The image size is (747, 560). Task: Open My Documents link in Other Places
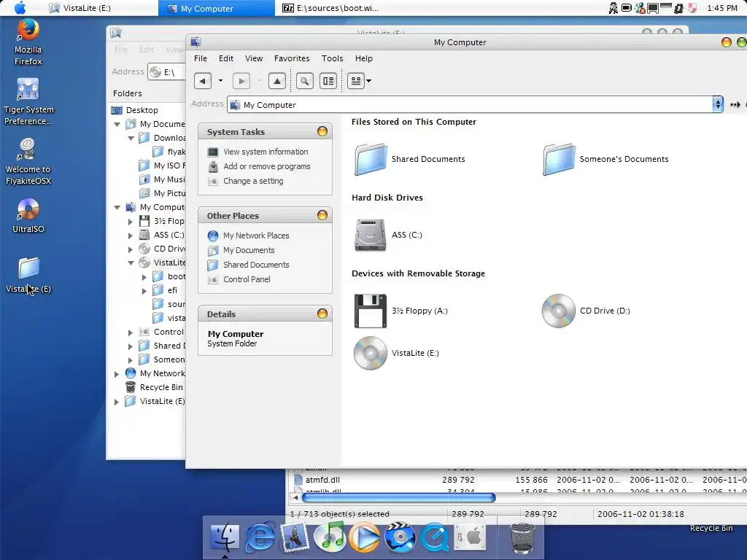[x=249, y=250]
